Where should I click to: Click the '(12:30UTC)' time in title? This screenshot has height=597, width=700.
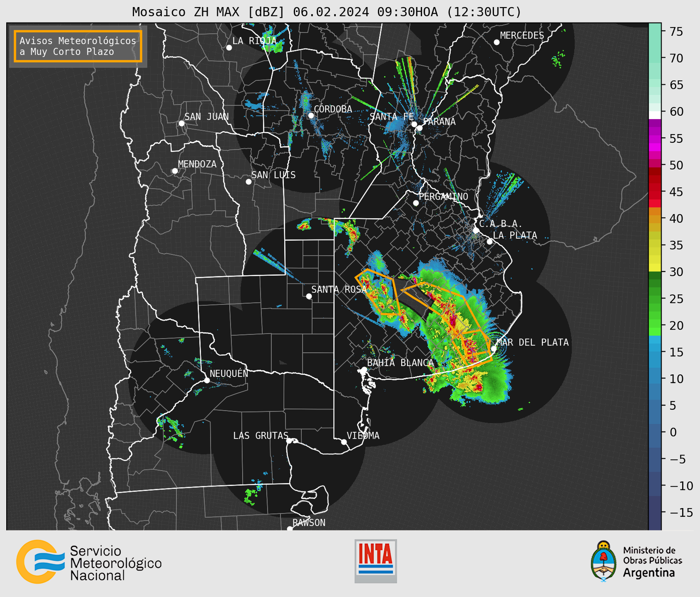coord(484,12)
